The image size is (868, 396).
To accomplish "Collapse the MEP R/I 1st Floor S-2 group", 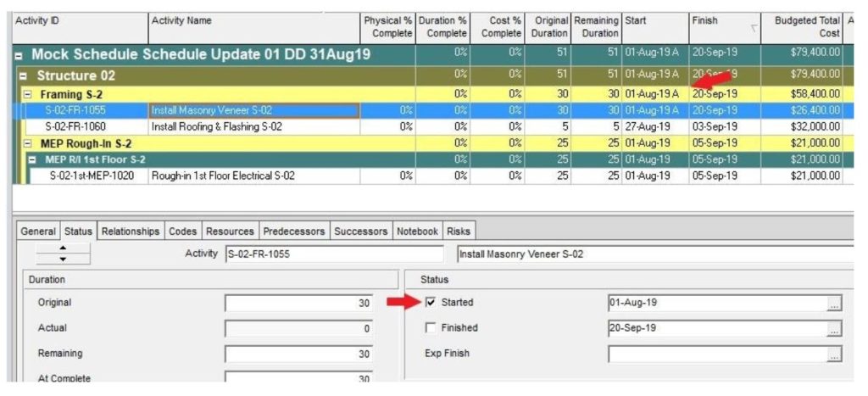I will coord(32,160).
